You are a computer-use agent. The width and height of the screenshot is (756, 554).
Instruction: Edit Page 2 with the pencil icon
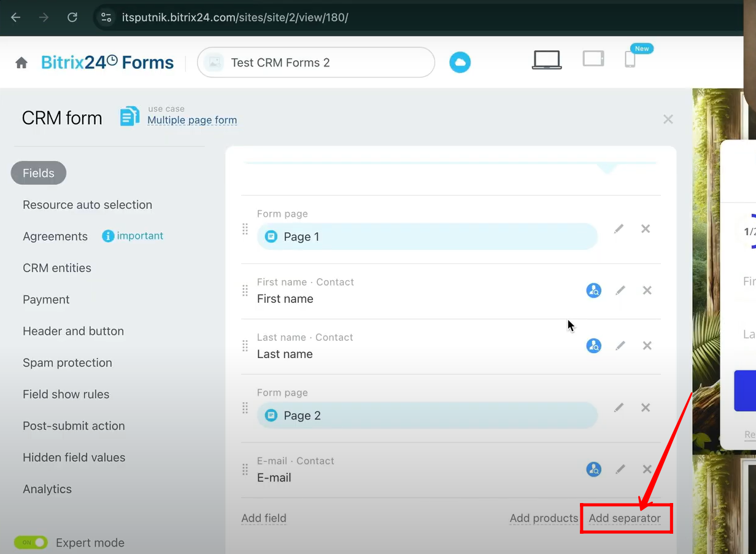pos(619,407)
